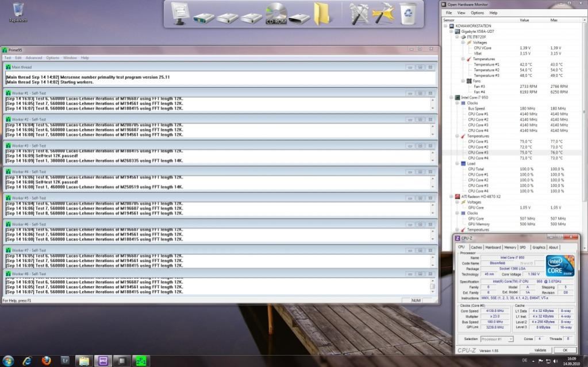Switch to Memory tab in CPU-Z
Screen dimensions: 588x367
tap(510, 248)
